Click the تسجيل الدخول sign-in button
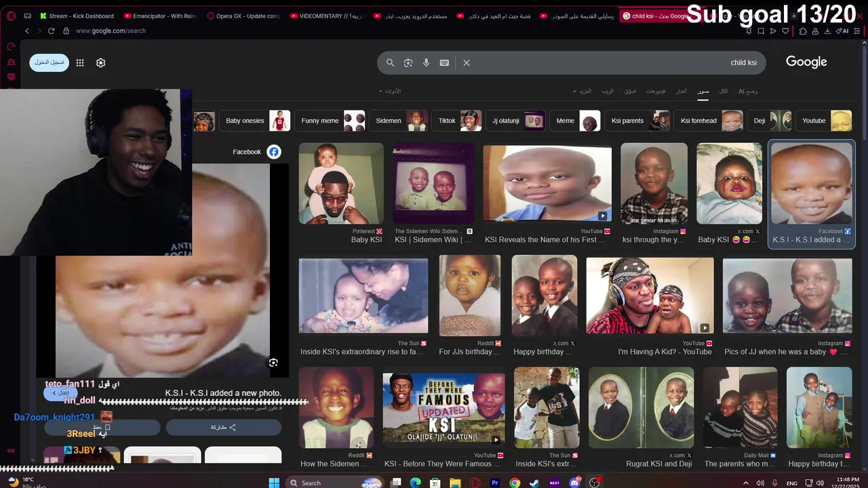The width and height of the screenshot is (868, 488). point(49,62)
